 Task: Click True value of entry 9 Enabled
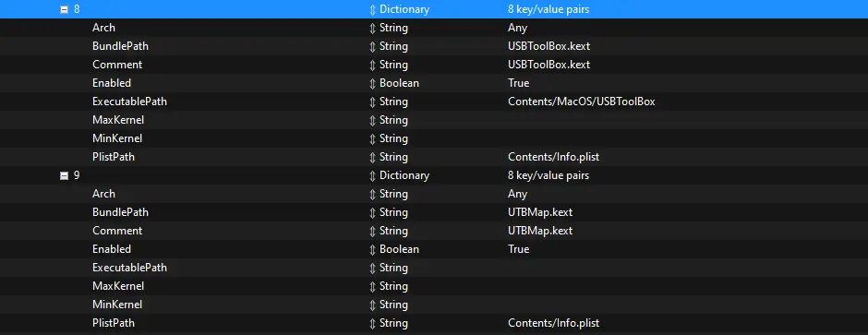coord(518,249)
